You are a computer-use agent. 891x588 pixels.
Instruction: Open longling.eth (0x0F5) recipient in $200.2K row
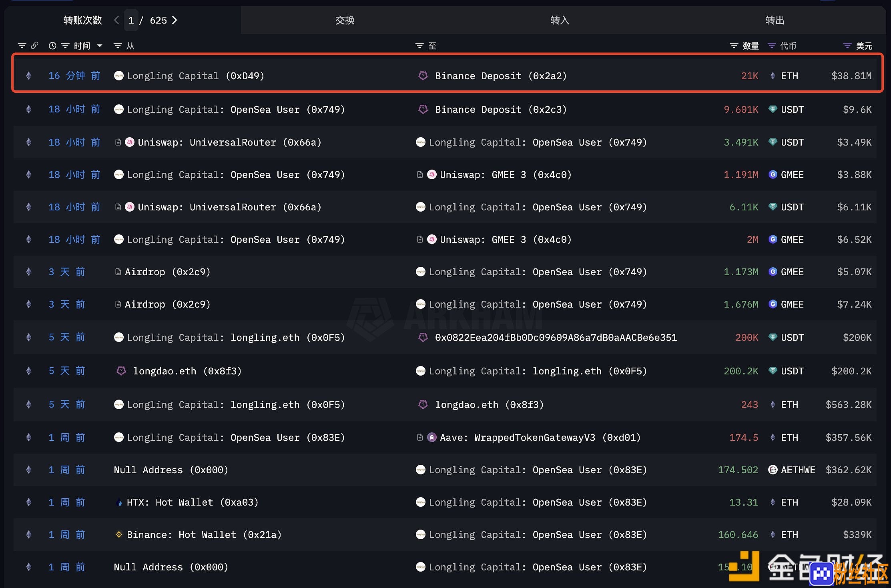click(538, 371)
